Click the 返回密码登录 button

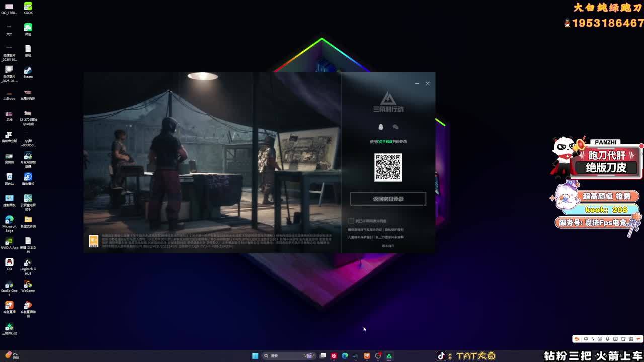pos(388,199)
